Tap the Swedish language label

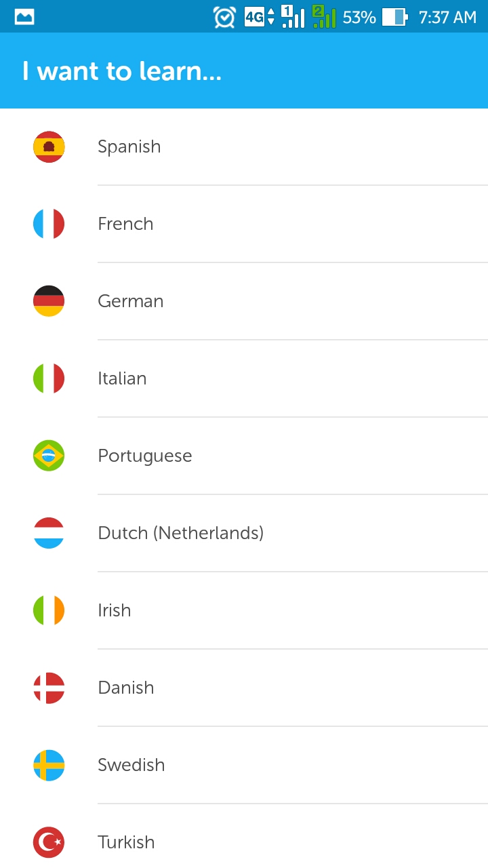click(x=131, y=765)
